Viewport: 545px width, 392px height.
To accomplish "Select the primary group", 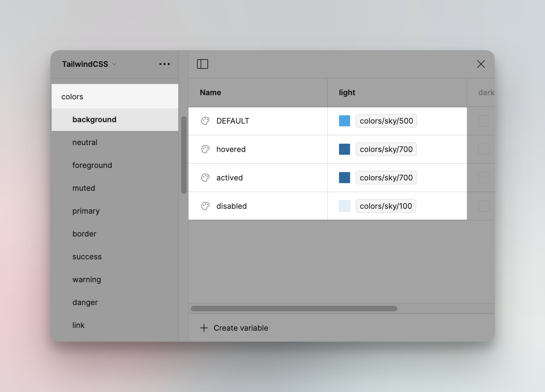I will click(x=115, y=211).
